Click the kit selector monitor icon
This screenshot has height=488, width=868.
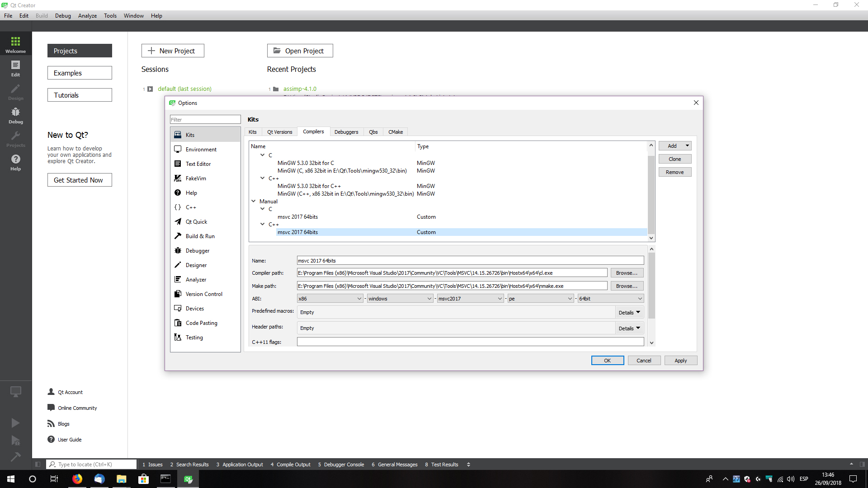[x=15, y=391]
